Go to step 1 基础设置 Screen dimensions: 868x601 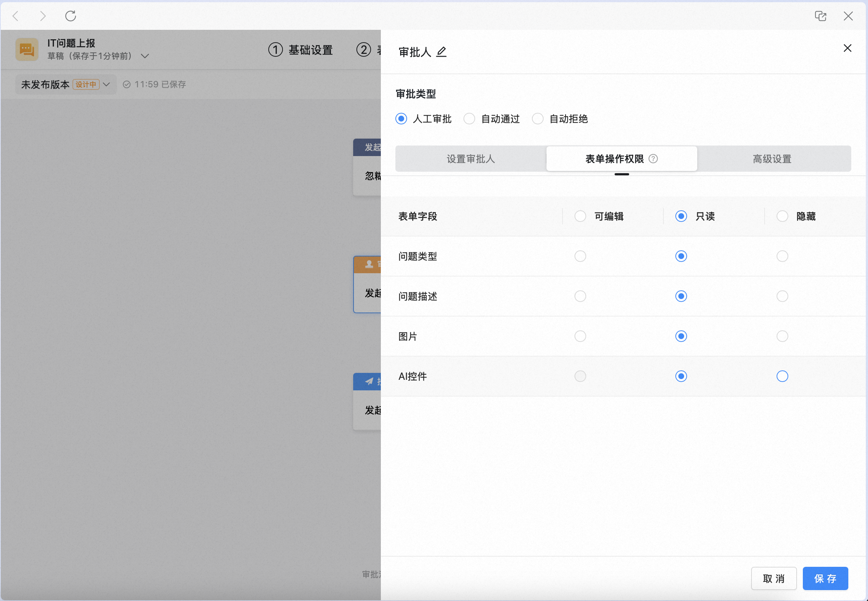(x=300, y=50)
